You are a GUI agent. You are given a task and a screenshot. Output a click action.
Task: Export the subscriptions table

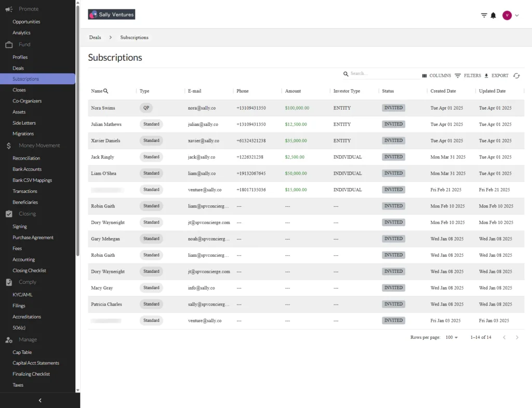496,76
